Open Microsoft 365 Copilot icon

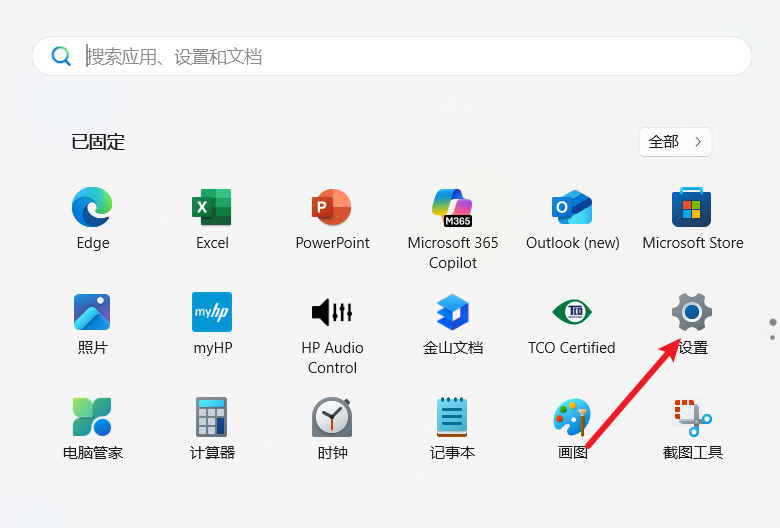coord(452,207)
